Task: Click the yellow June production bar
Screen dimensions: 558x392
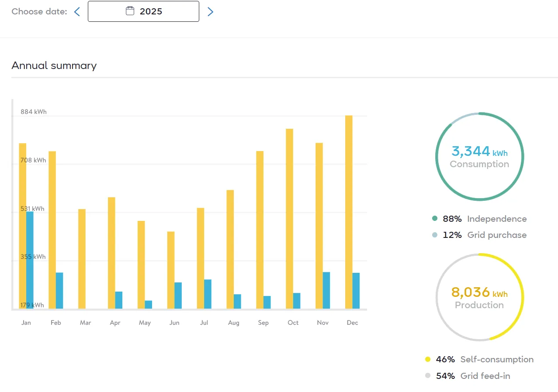Action: pos(171,270)
